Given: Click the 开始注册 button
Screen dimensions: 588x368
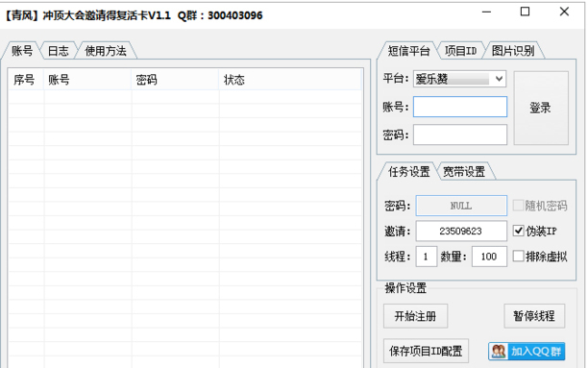Looking at the screenshot, I should 415,316.
